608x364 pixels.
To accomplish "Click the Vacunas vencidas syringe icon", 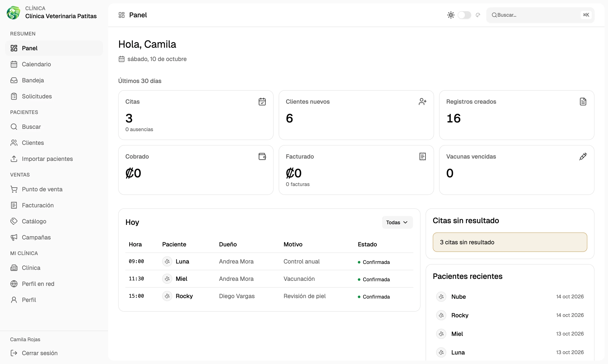I will pyautogui.click(x=583, y=156).
